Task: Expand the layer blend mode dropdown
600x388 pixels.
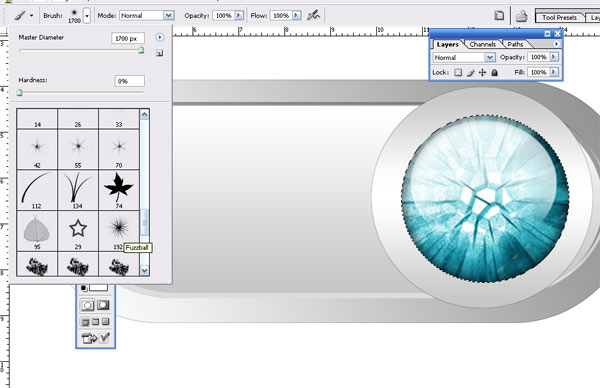Action: (464, 57)
